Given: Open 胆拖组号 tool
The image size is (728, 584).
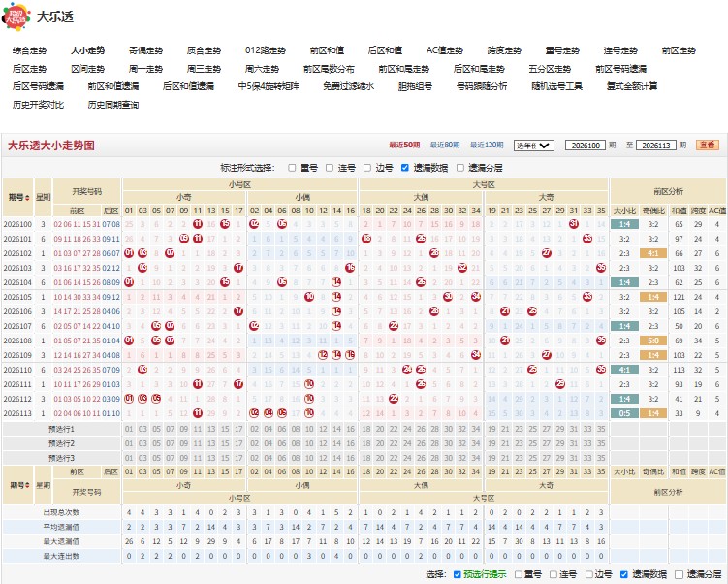Looking at the screenshot, I should 416,86.
